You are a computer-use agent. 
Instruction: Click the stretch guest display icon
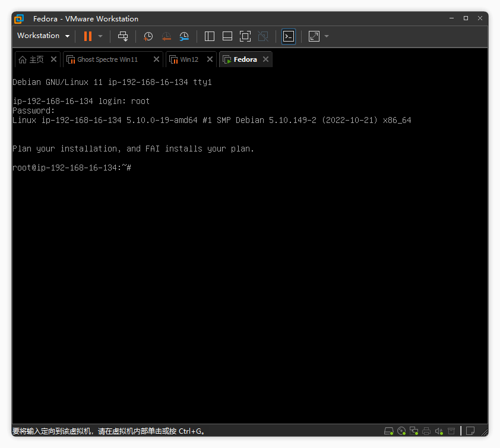(x=314, y=36)
